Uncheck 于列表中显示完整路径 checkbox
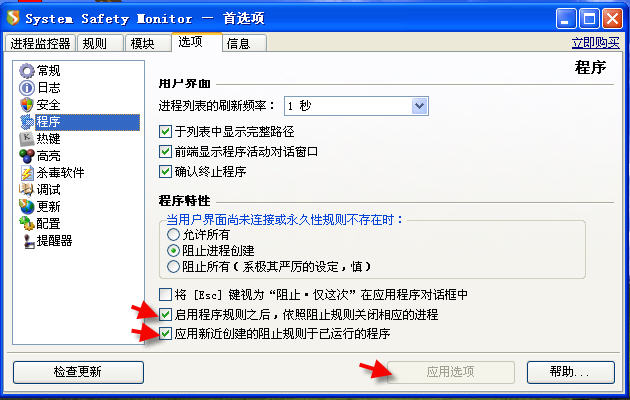 (x=166, y=131)
